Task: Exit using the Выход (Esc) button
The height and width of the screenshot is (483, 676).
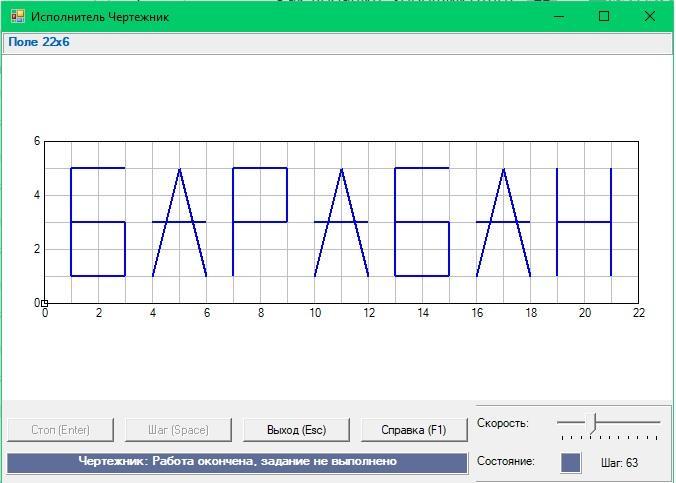Action: coord(297,430)
